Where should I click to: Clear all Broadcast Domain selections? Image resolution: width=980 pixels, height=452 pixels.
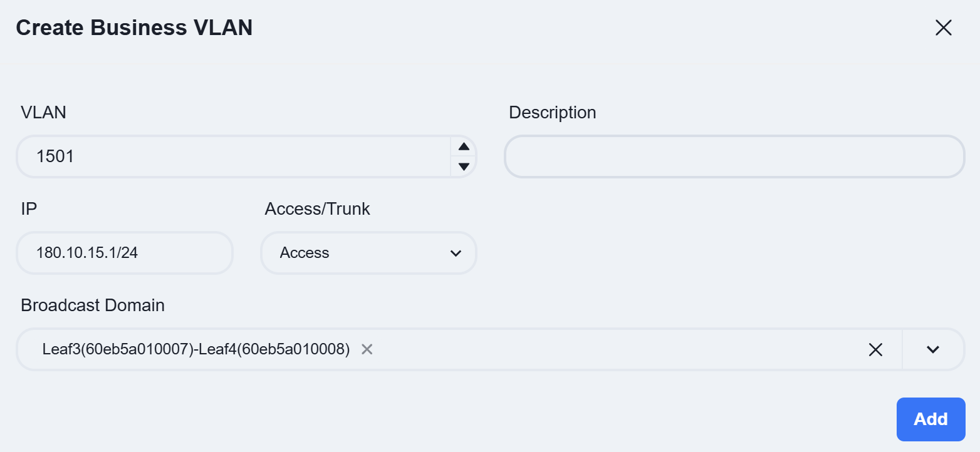[x=875, y=349]
